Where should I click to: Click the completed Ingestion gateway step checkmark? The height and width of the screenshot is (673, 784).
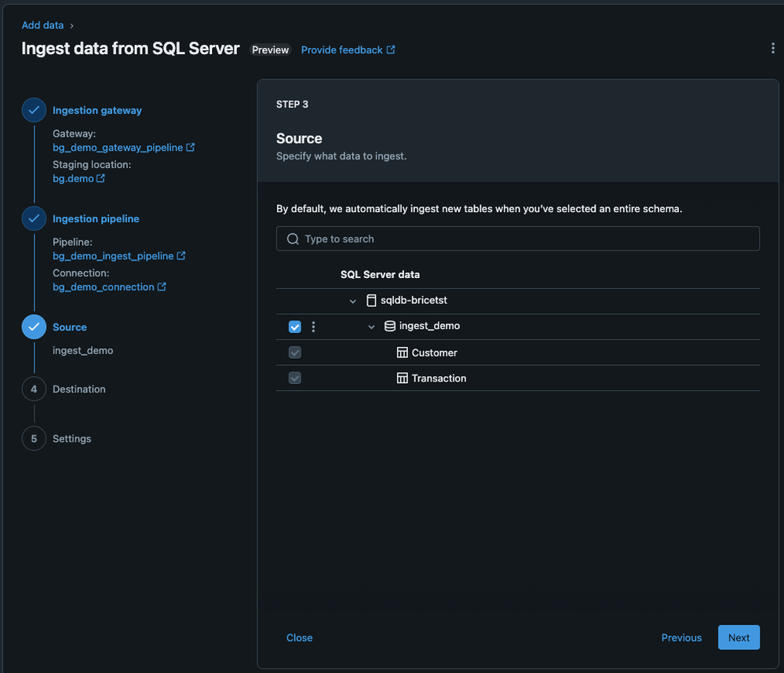[34, 110]
